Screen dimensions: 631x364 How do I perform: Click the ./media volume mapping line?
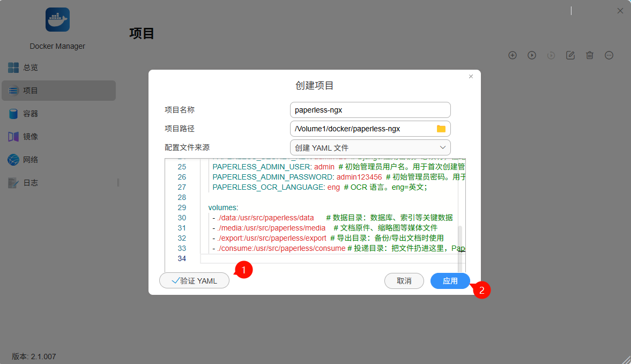[325, 228]
